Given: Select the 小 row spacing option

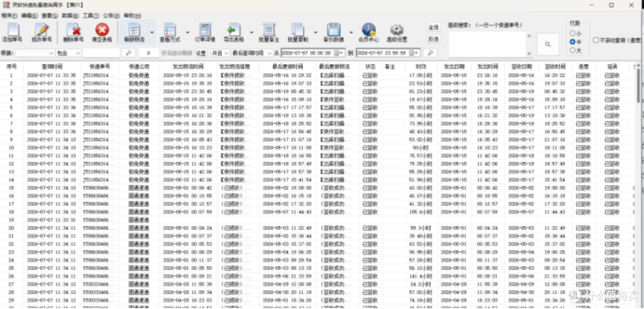Looking at the screenshot, I should pyautogui.click(x=575, y=33).
